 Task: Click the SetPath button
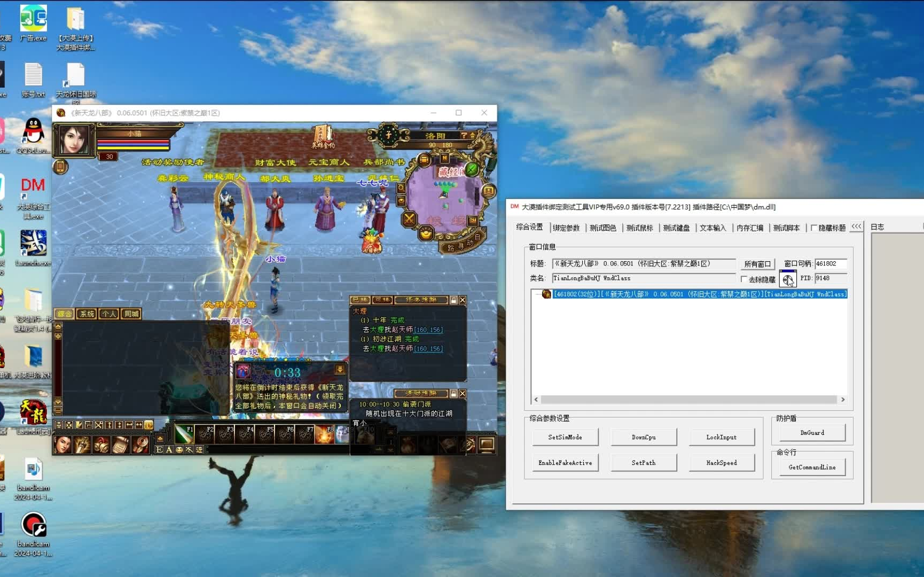coord(644,463)
